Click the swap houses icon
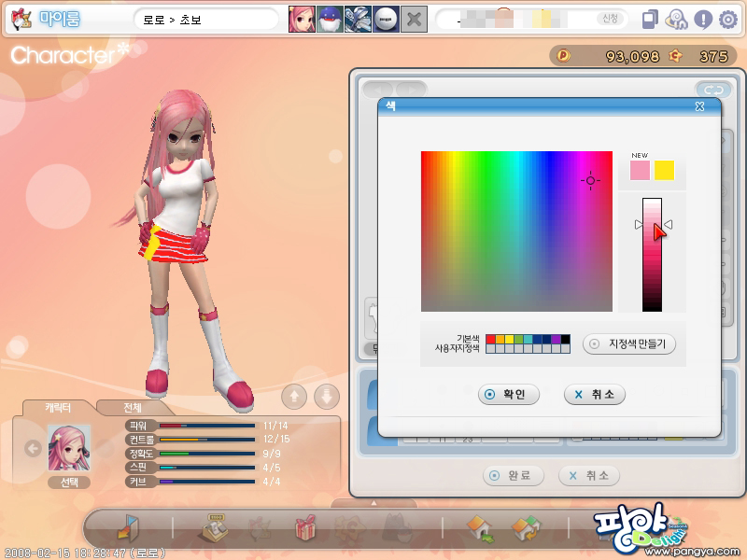Viewport: 747px width, 560px height. coord(527,528)
